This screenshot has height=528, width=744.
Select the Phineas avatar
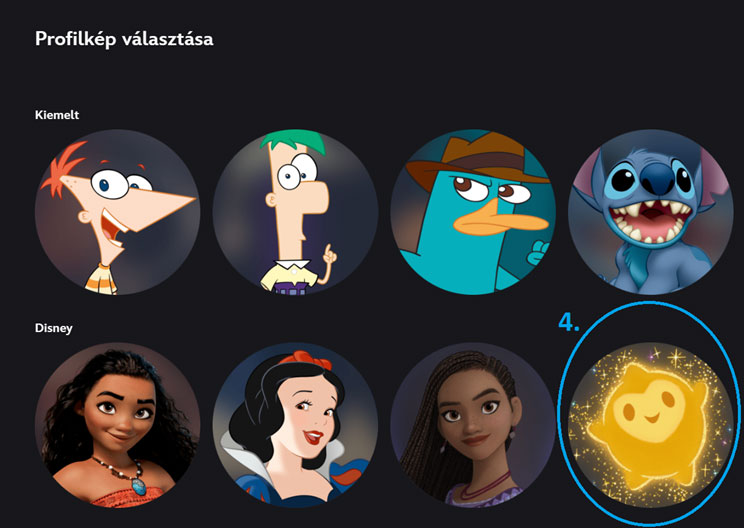pos(117,212)
